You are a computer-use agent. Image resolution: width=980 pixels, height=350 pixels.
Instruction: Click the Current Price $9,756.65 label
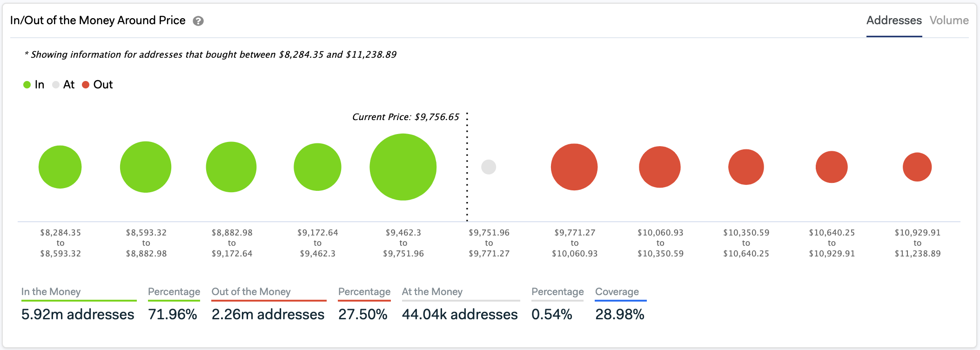click(x=405, y=117)
